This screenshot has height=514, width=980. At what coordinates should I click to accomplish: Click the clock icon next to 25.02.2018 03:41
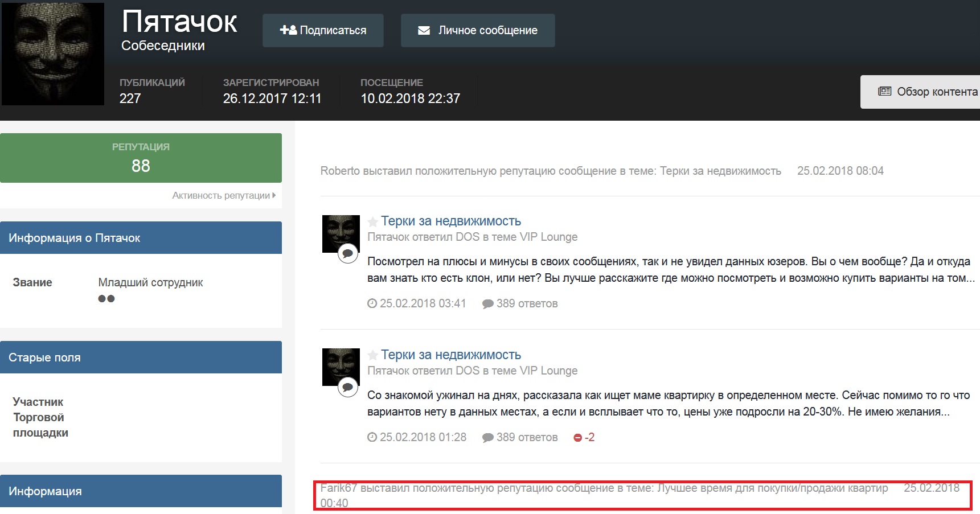[372, 303]
